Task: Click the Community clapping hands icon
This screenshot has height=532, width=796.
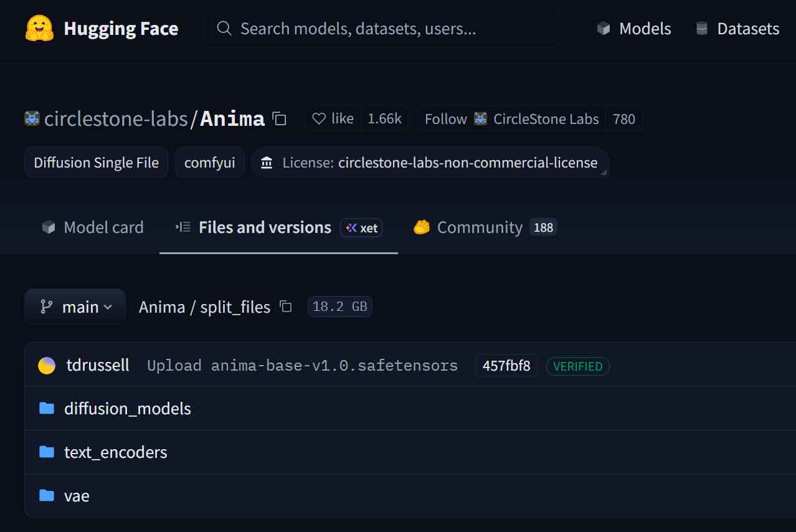Action: pyautogui.click(x=422, y=227)
